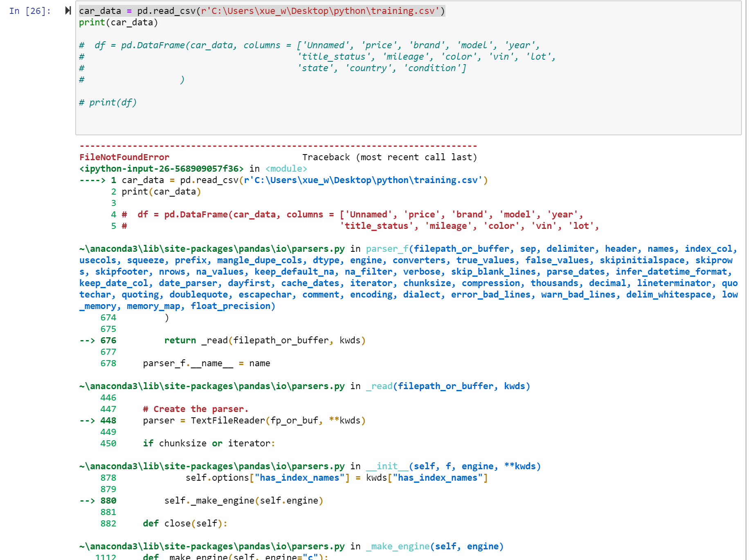
Task: Click line number 448 in traceback
Action: (x=109, y=420)
